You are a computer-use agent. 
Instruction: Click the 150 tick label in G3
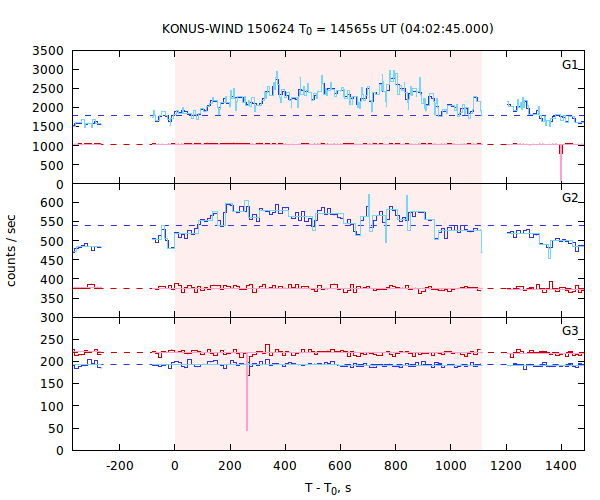point(52,384)
